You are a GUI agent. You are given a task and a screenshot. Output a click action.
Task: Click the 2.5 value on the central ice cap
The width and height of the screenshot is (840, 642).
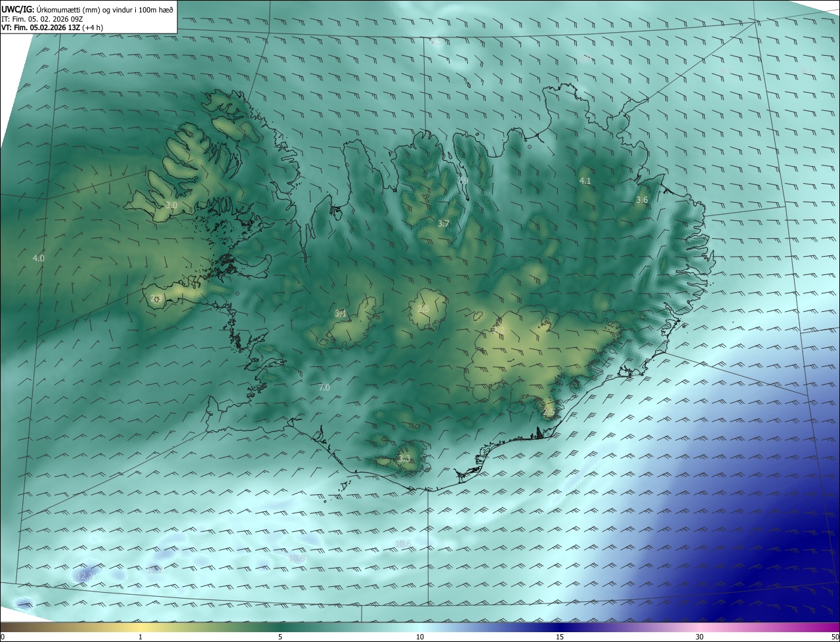(x=423, y=309)
